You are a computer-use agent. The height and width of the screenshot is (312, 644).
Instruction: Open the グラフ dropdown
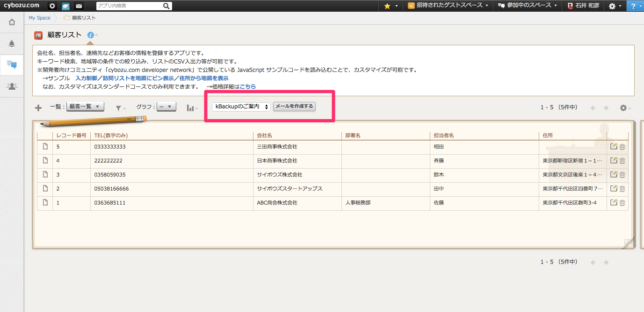coord(166,107)
